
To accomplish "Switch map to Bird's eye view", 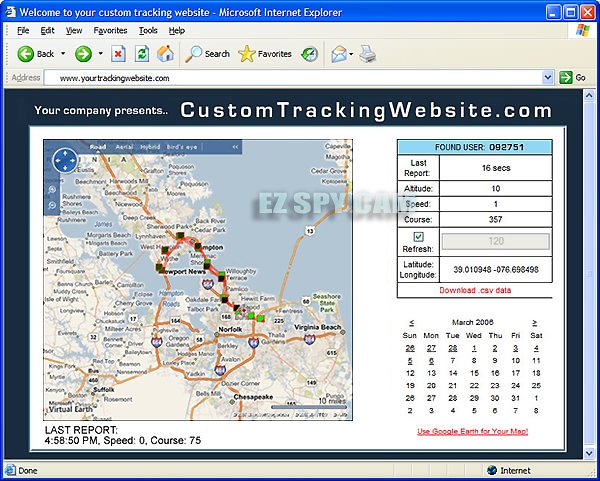I will [x=182, y=147].
